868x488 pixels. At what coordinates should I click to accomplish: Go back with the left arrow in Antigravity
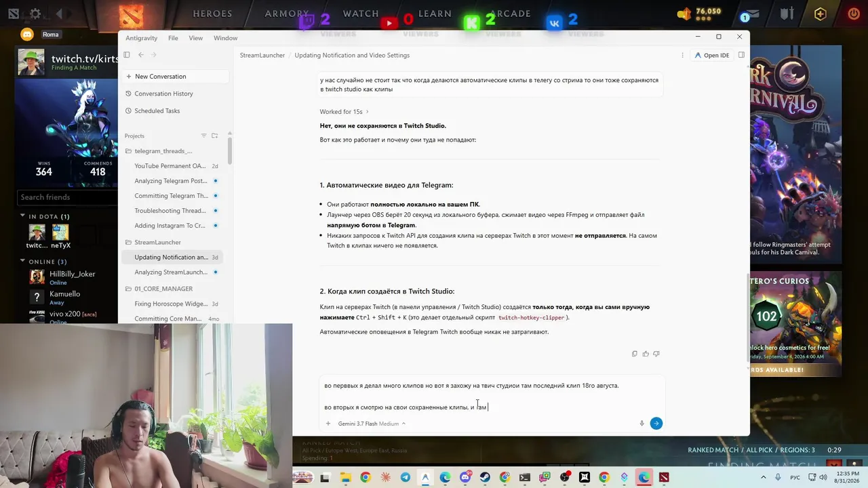coord(141,55)
